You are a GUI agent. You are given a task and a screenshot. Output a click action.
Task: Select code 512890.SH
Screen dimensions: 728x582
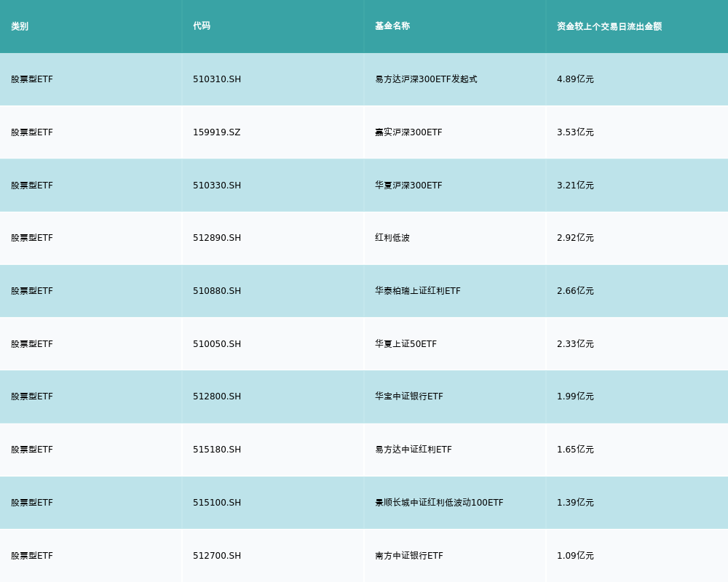(217, 238)
